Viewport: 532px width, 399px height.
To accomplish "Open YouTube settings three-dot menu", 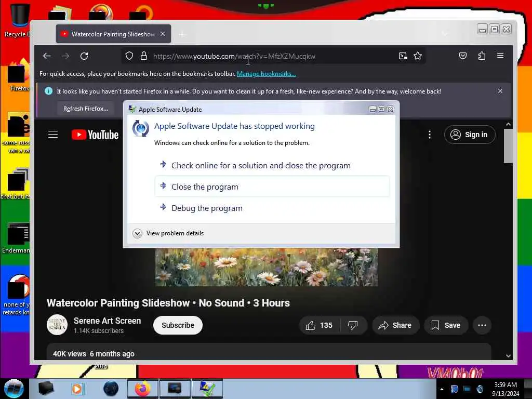I will [x=430, y=135].
